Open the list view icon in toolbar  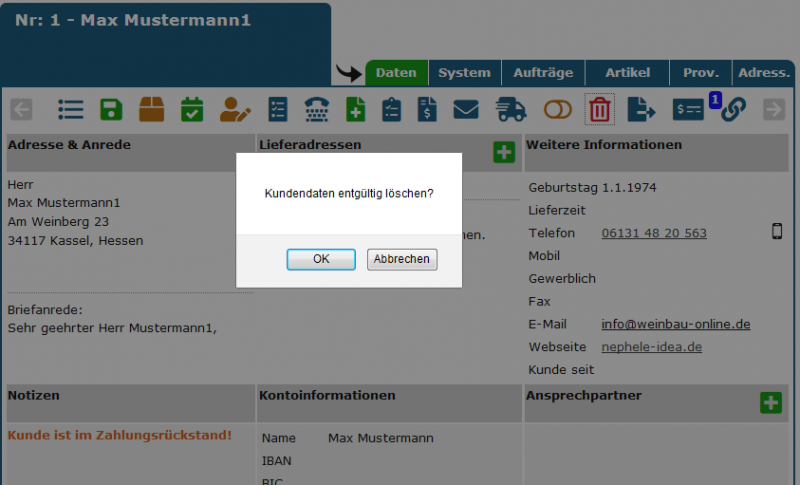[71, 109]
